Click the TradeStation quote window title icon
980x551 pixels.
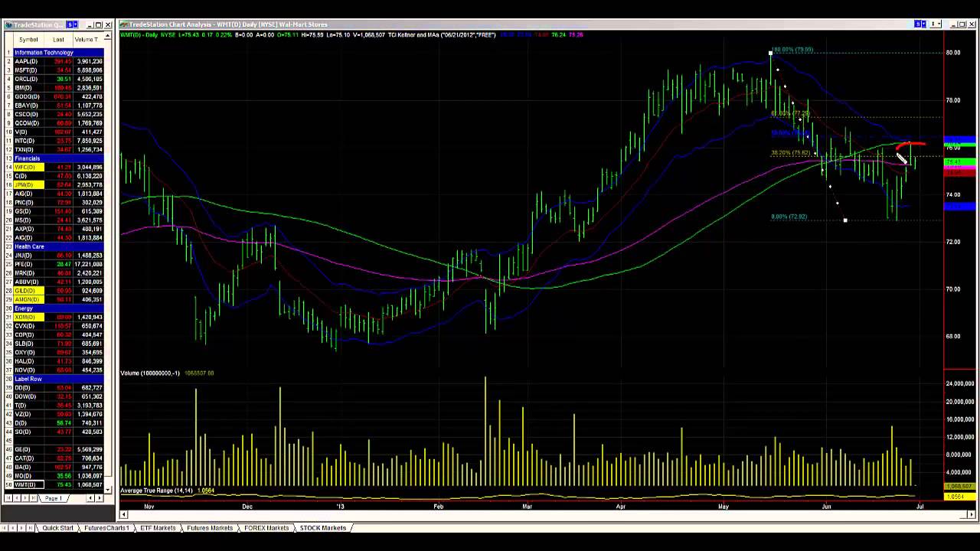(8, 24)
